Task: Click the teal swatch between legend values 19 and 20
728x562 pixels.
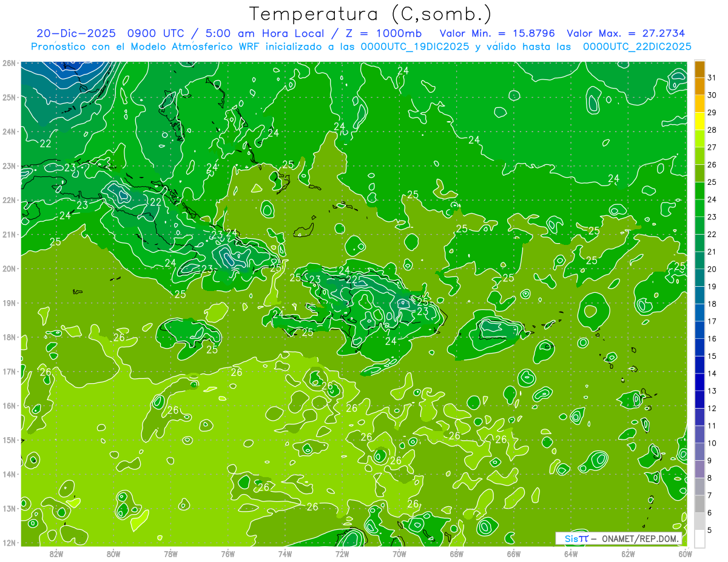Action: point(699,278)
